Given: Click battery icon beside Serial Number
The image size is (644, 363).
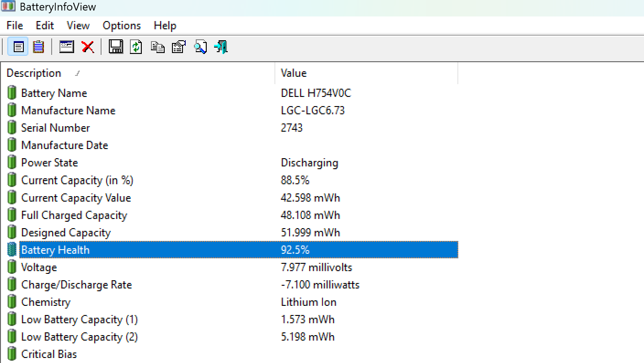Looking at the screenshot, I should 12,128.
